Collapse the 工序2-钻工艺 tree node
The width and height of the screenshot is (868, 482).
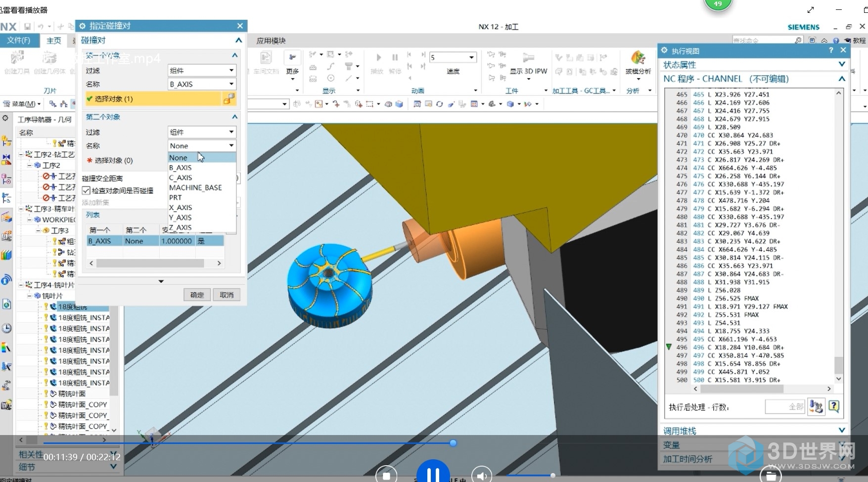coord(21,154)
